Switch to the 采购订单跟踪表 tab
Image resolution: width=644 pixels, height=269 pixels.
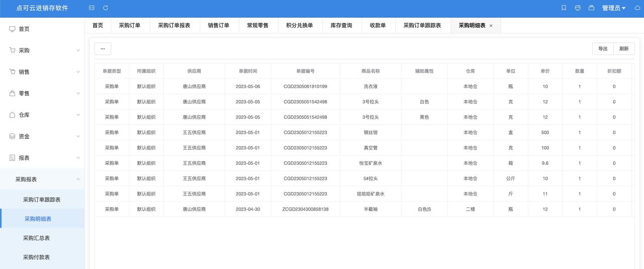423,25
